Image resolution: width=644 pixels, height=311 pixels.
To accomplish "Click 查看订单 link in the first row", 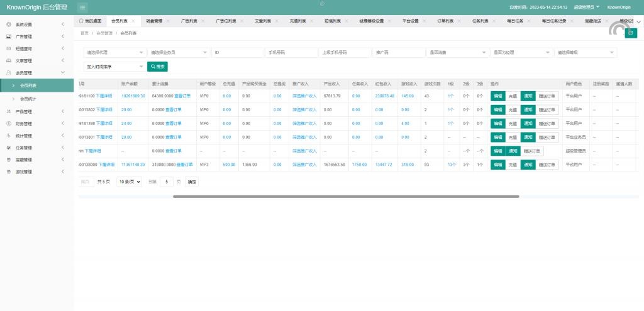I will pyautogui.click(x=182, y=96).
